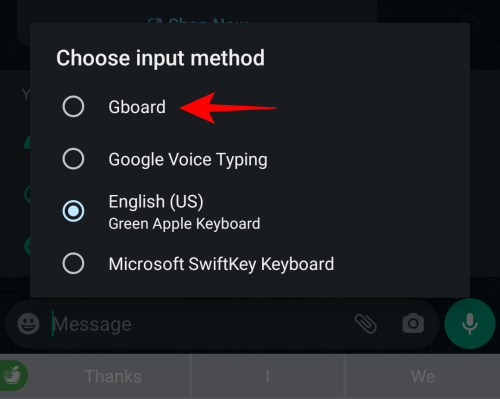Insert the "We" word suggestion
This screenshot has width=500, height=399.
[x=423, y=376]
